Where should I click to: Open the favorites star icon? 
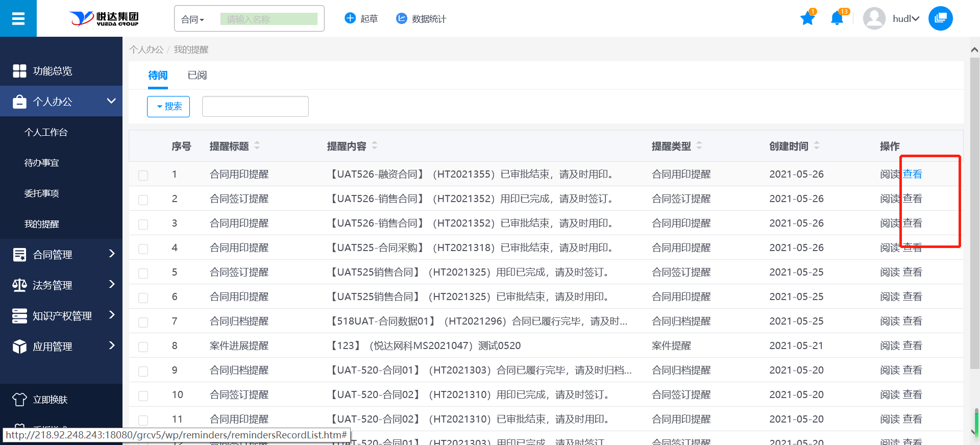pos(807,19)
